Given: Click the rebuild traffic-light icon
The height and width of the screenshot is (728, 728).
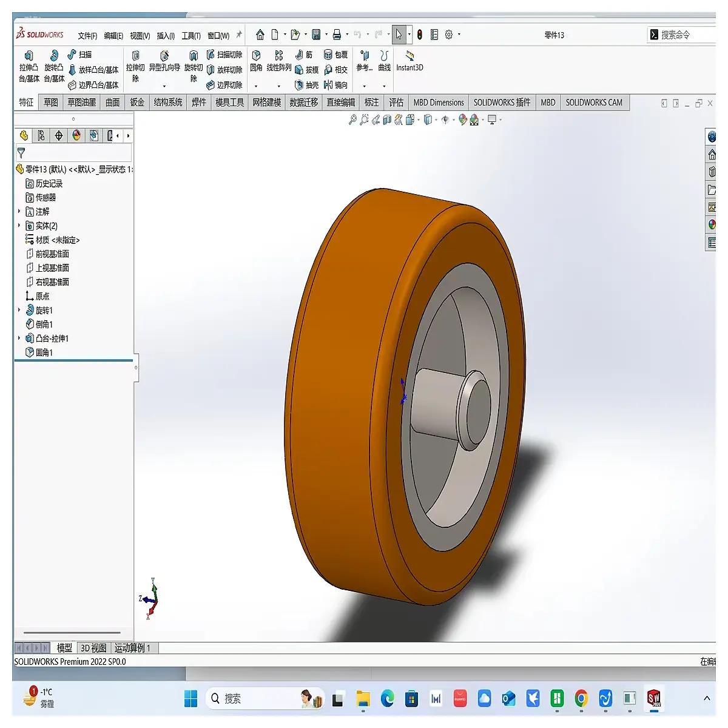Looking at the screenshot, I should 419,35.
